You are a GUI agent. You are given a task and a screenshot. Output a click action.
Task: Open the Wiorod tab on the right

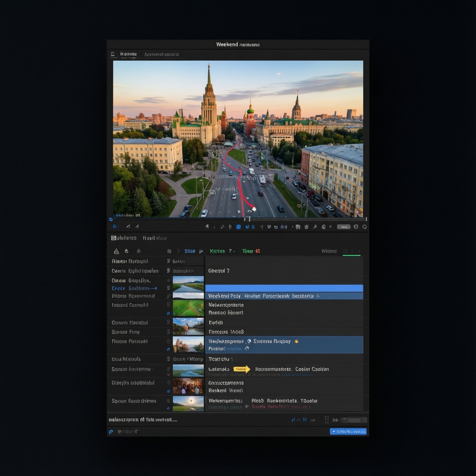coord(329,251)
